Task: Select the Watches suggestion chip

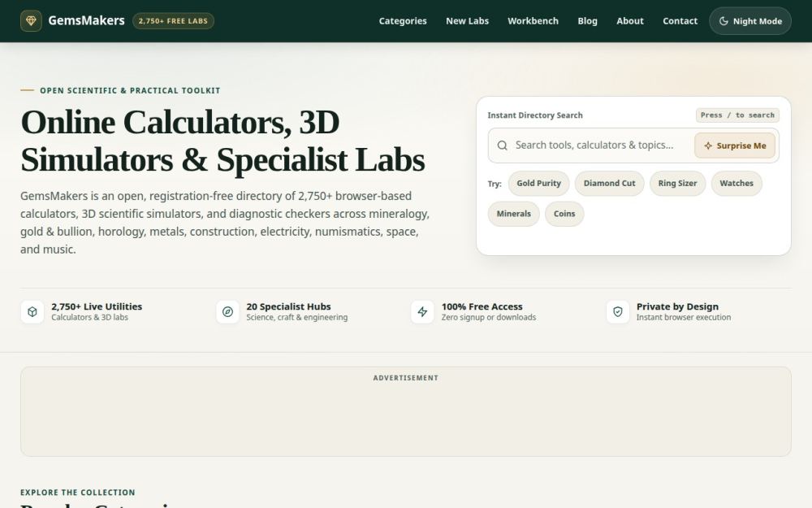Action: pos(736,184)
